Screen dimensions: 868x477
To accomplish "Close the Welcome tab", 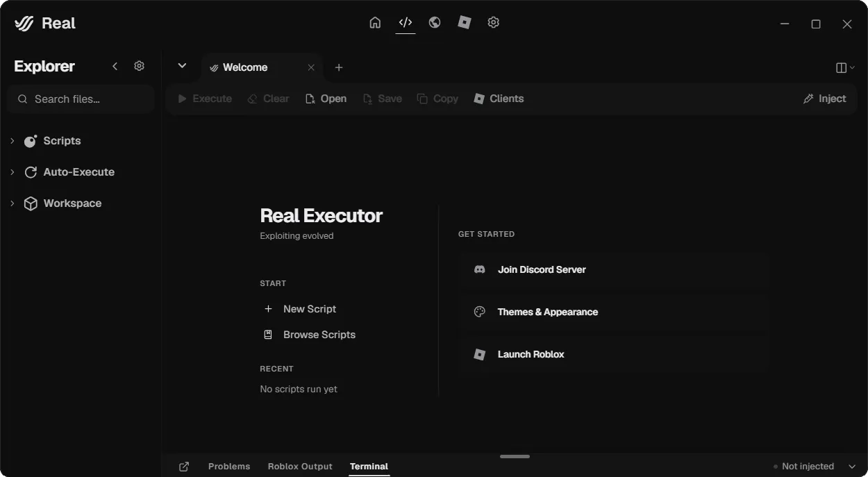I will [311, 67].
